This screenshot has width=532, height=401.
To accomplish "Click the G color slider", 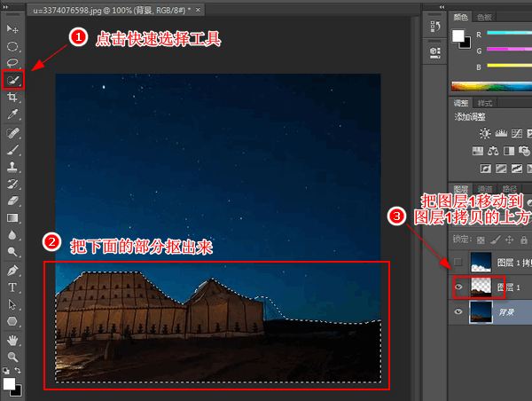I will point(509,49).
